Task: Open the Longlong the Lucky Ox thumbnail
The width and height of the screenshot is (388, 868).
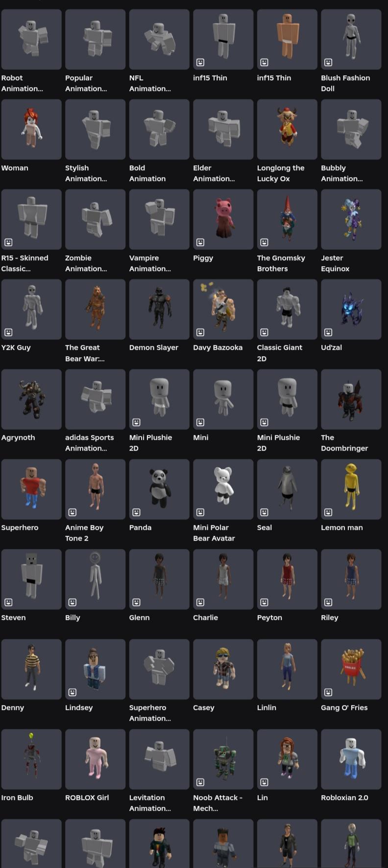Action: click(x=287, y=129)
